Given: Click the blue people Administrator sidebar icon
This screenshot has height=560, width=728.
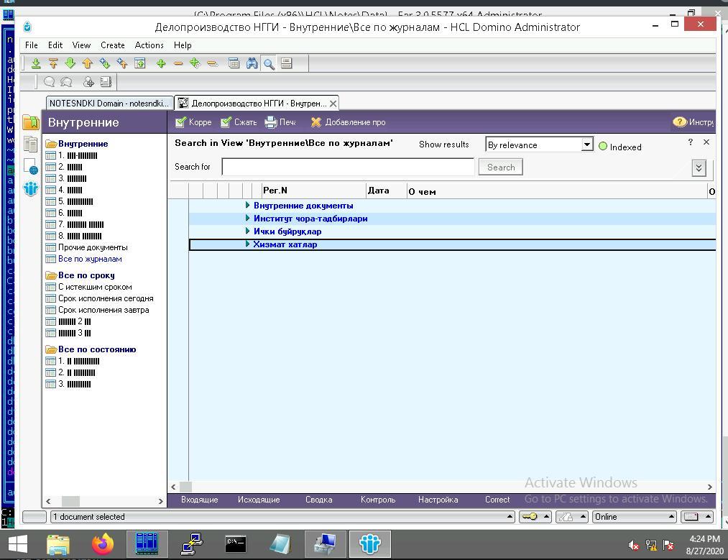Looking at the screenshot, I should (31, 188).
